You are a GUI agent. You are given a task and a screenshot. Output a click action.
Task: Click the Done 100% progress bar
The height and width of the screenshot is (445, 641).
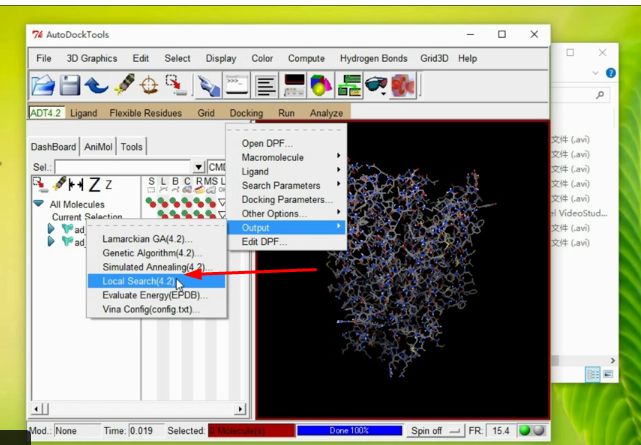(x=350, y=431)
